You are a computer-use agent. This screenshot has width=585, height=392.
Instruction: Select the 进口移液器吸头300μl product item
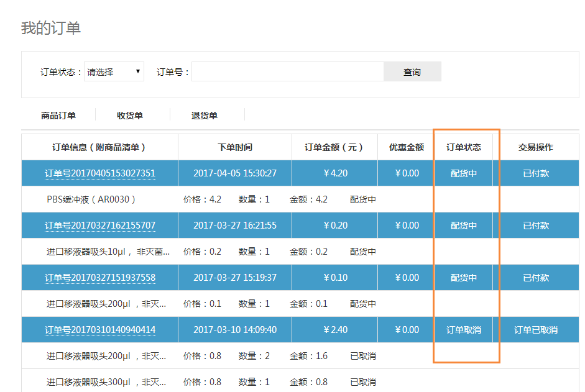pos(107,382)
